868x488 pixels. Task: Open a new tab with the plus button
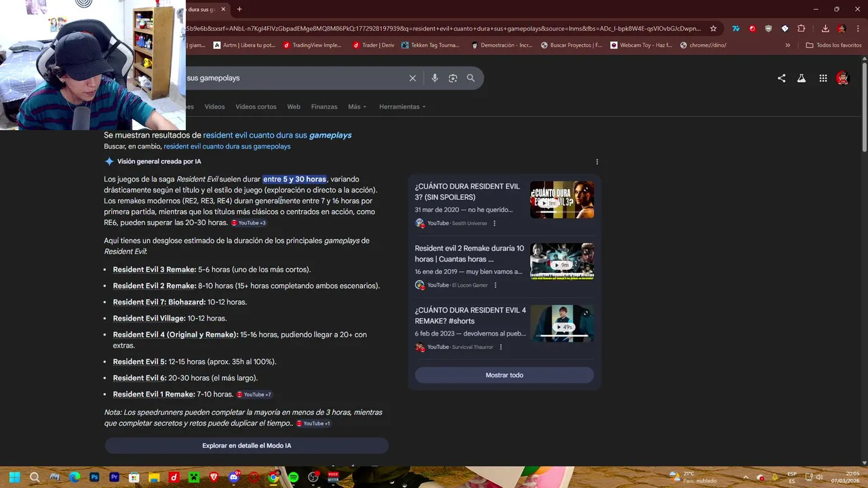pos(239,9)
